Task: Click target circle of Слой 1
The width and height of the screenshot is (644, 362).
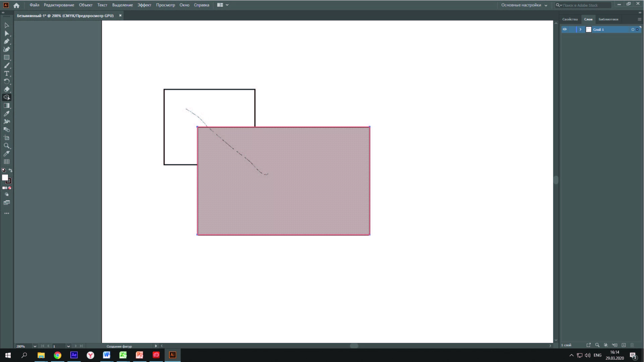Action: pos(633,29)
